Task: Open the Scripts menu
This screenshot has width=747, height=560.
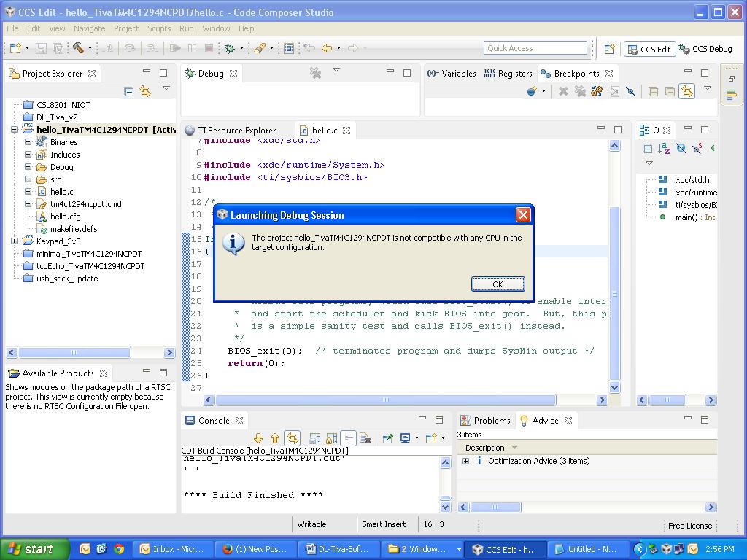Action: point(159,28)
